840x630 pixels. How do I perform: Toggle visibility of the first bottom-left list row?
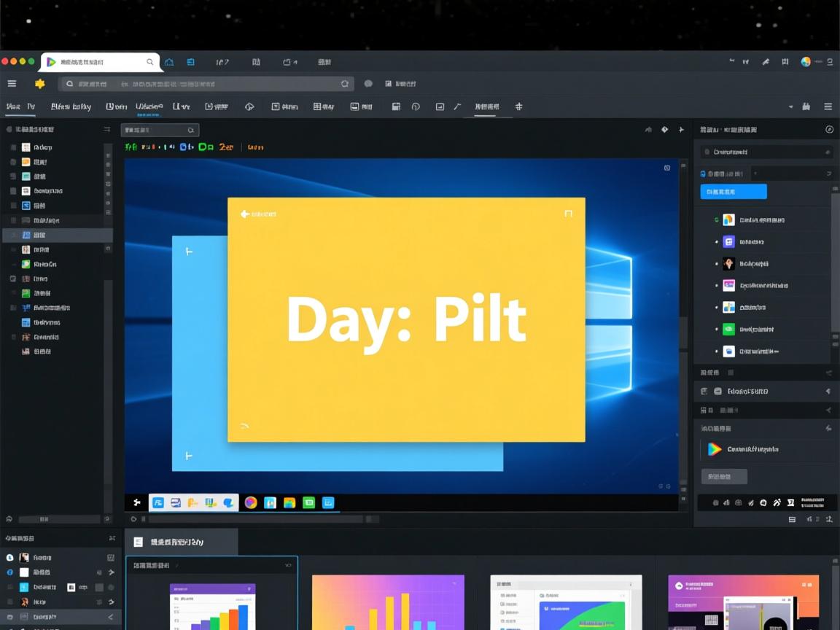[x=10, y=557]
